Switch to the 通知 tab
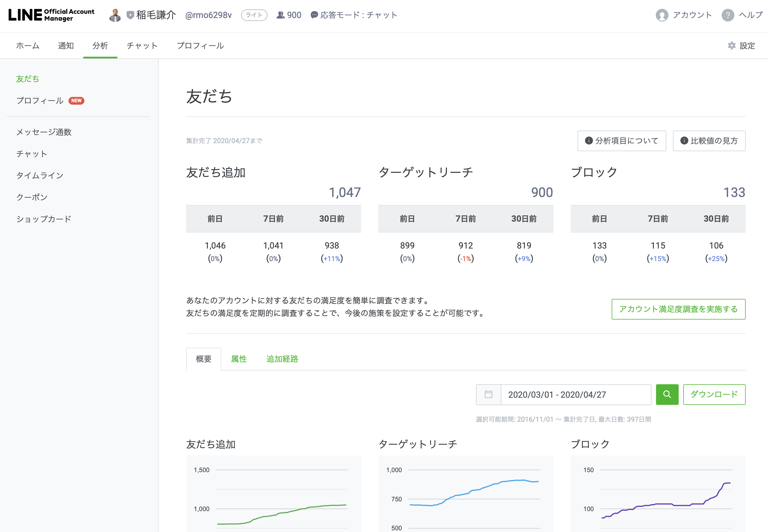This screenshot has width=768, height=532. [x=66, y=46]
